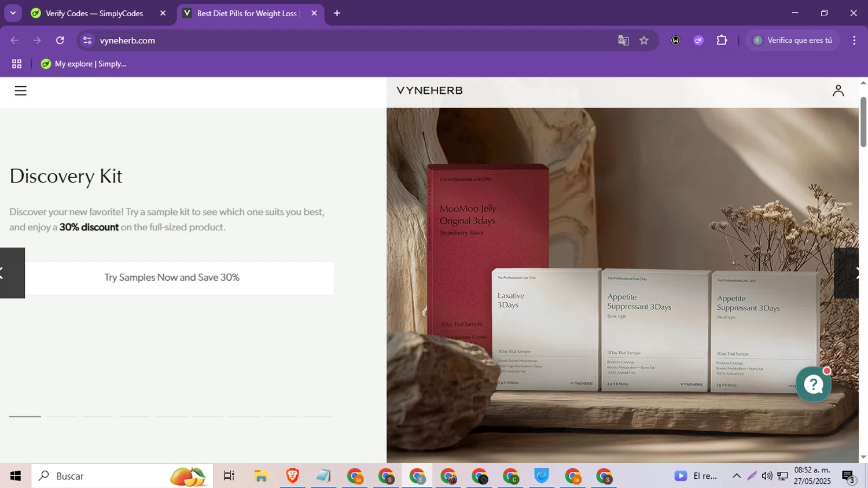The image size is (868, 488).
Task: Open the round black W extension icon
Action: click(675, 41)
